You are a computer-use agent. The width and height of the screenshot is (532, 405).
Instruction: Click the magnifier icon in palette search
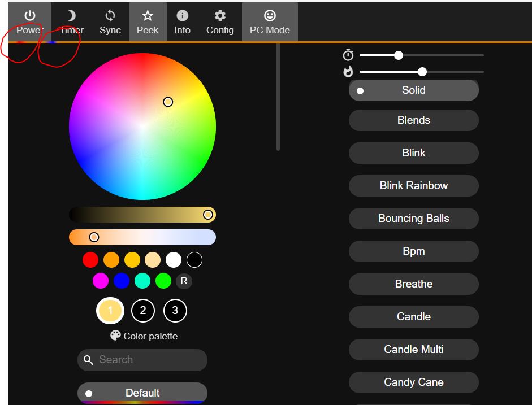[x=88, y=360]
